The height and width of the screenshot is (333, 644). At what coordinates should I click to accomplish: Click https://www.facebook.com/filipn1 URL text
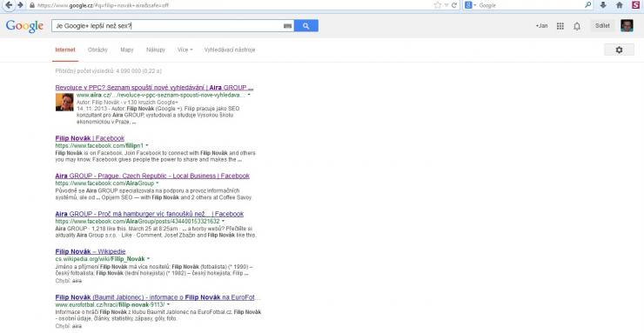(x=99, y=145)
